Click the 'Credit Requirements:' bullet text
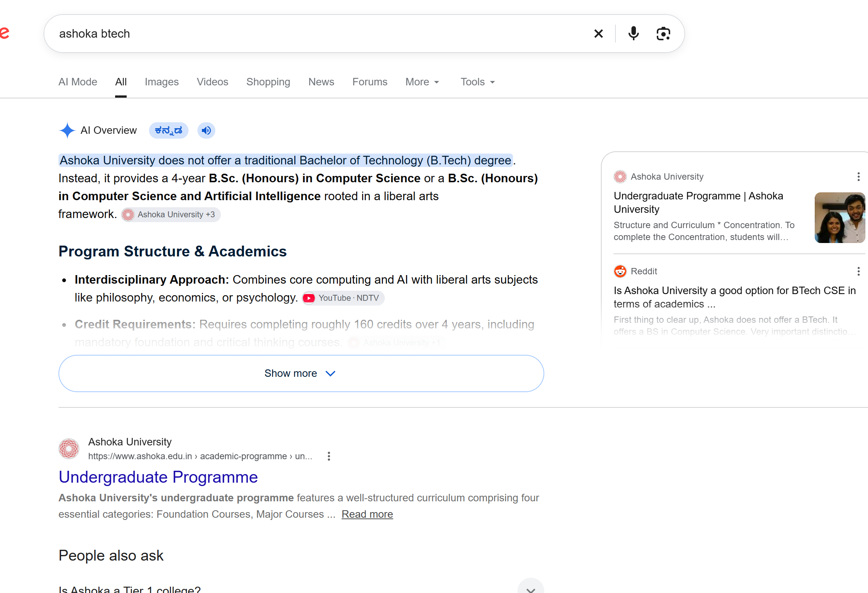 [x=135, y=324]
